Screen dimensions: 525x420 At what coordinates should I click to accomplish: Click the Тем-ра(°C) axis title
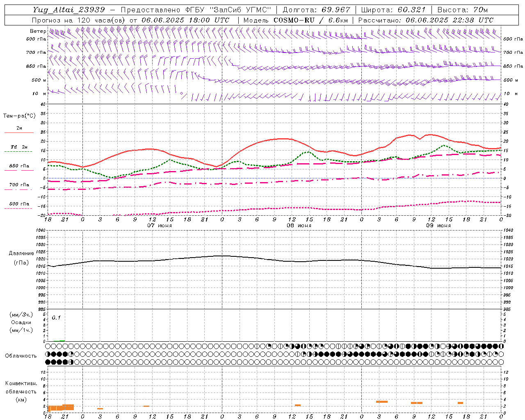tap(19, 116)
